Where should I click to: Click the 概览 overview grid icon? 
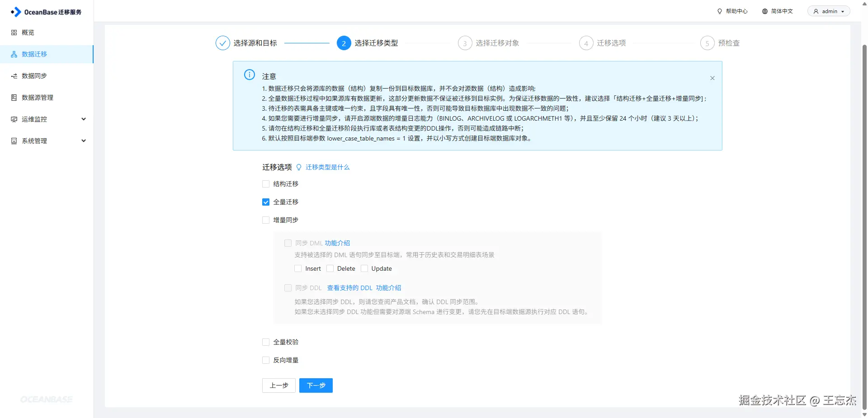(14, 33)
